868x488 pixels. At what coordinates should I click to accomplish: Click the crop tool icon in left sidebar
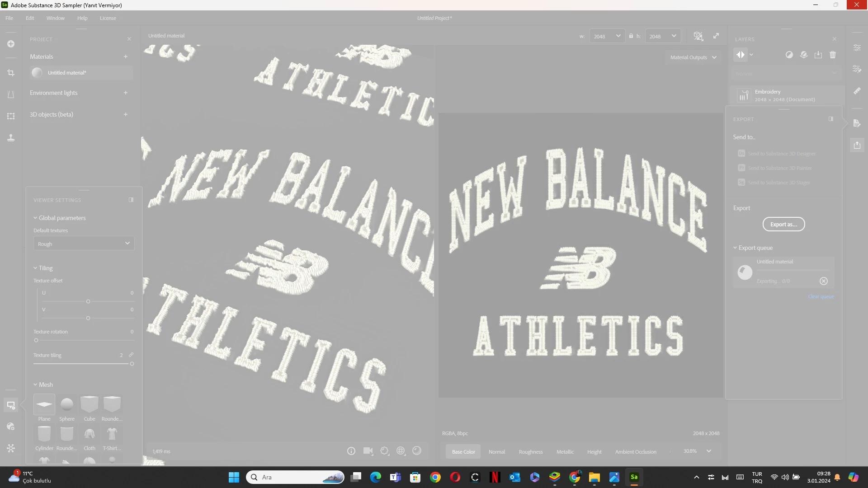coord(11,73)
